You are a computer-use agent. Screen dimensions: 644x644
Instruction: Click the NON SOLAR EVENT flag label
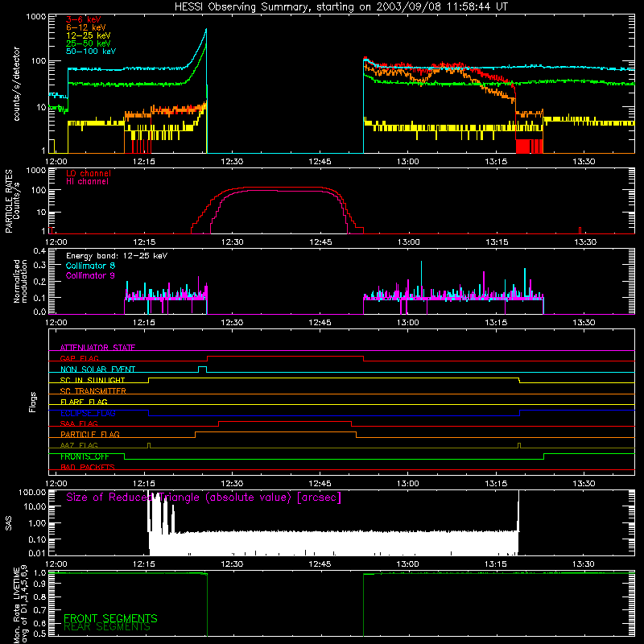pyautogui.click(x=97, y=369)
